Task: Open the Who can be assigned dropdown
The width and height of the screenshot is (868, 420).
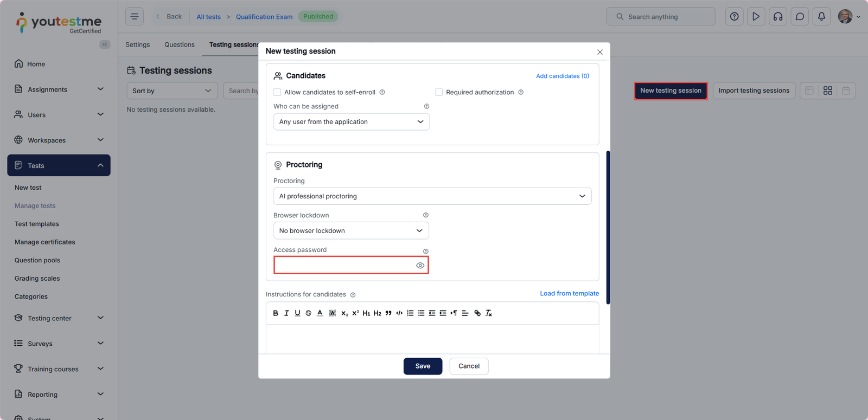Action: [x=351, y=122]
